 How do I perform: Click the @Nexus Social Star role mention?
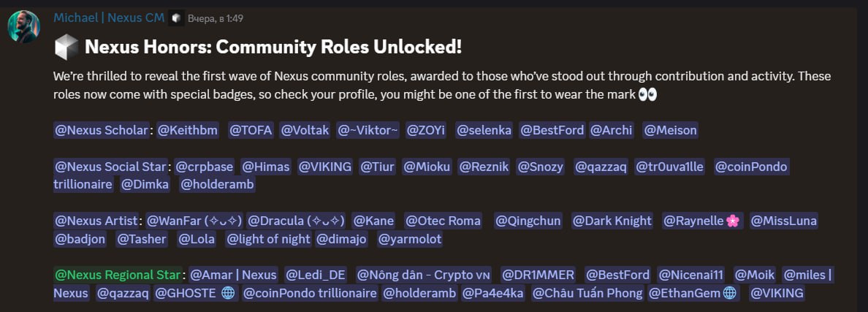click(111, 167)
